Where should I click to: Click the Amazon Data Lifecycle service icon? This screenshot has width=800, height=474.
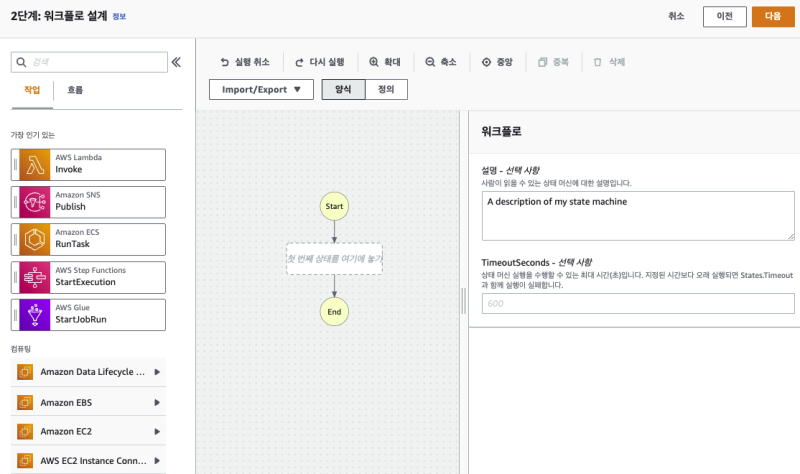pyautogui.click(x=25, y=372)
